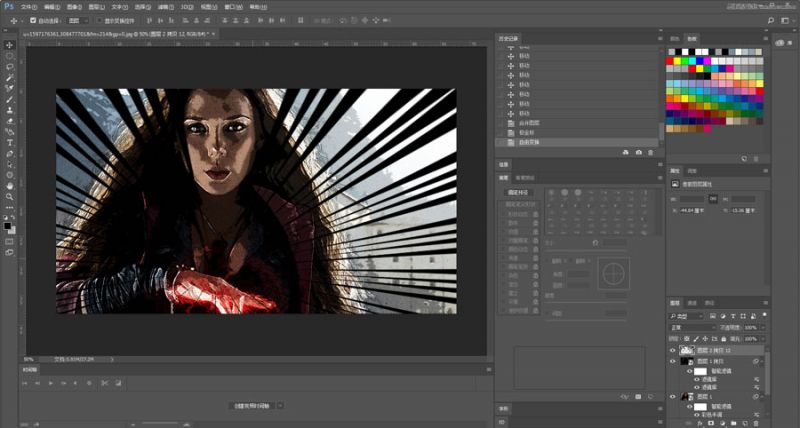Click the top layer thumbnail in Layers panel

(x=687, y=351)
